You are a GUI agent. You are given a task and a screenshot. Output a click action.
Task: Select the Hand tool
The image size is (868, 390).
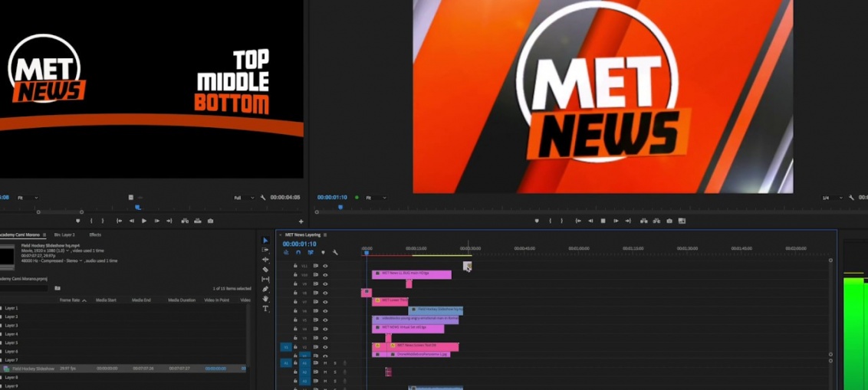(265, 299)
